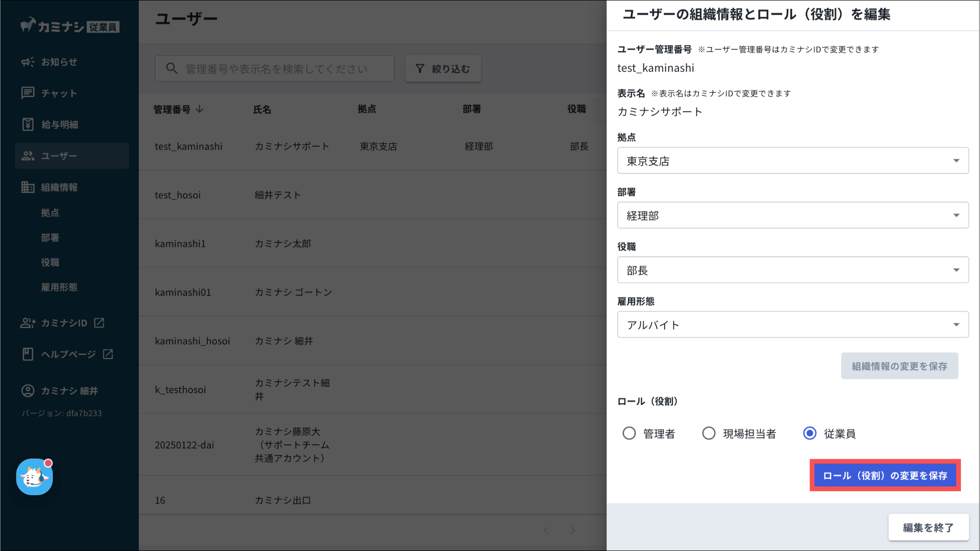This screenshot has width=980, height=551.
Task: Click the external link icon after カミナシID
Action: point(99,323)
